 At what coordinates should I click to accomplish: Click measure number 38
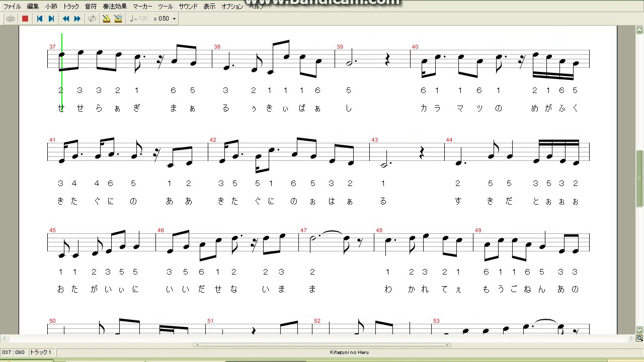[217, 47]
